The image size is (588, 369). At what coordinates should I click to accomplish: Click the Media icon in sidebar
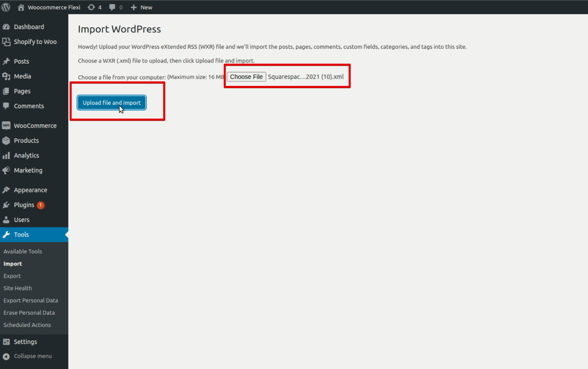click(6, 76)
